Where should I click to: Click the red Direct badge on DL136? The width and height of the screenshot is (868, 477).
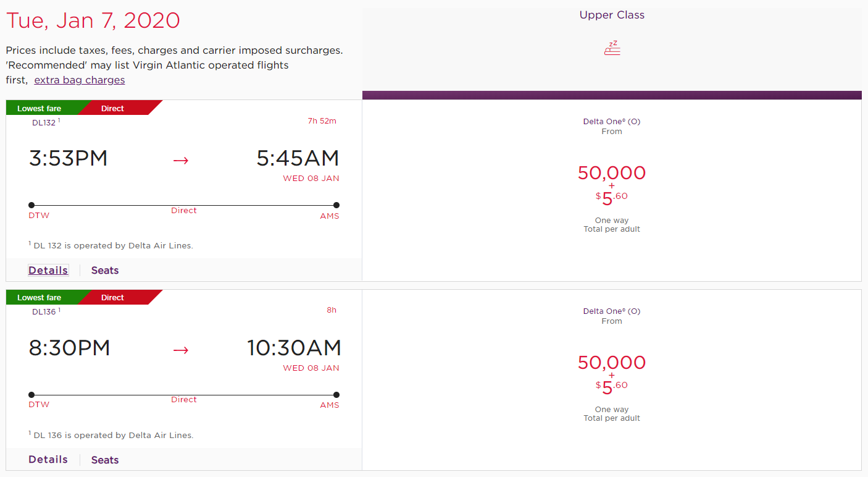113,297
